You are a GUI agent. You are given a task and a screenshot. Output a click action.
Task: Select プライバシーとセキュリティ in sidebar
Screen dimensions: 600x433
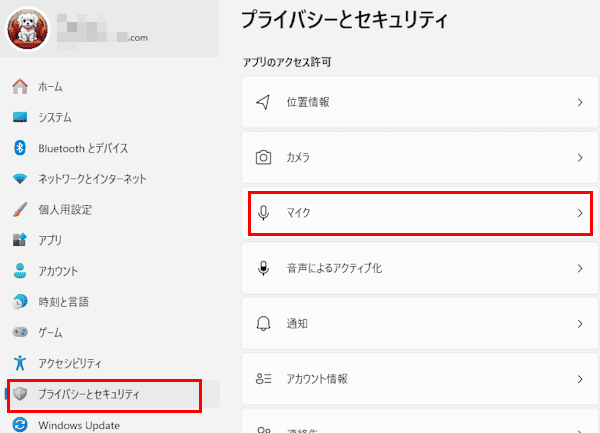[x=110, y=394]
